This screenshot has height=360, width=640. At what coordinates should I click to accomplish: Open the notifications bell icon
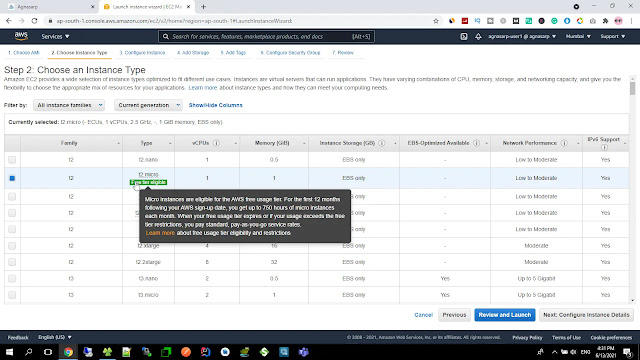coord(478,36)
